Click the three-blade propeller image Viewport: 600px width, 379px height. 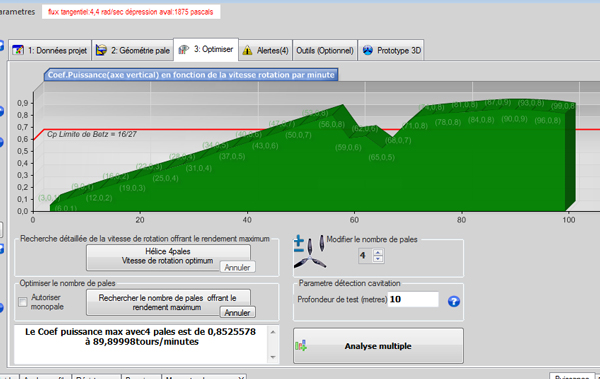point(310,255)
